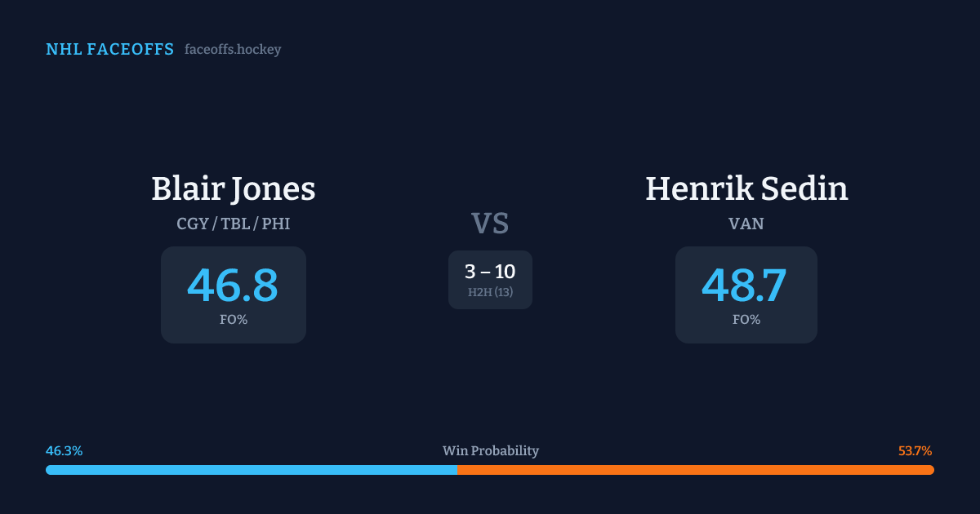Select player name Blair Jones
The height and width of the screenshot is (514, 980).
[233, 188]
